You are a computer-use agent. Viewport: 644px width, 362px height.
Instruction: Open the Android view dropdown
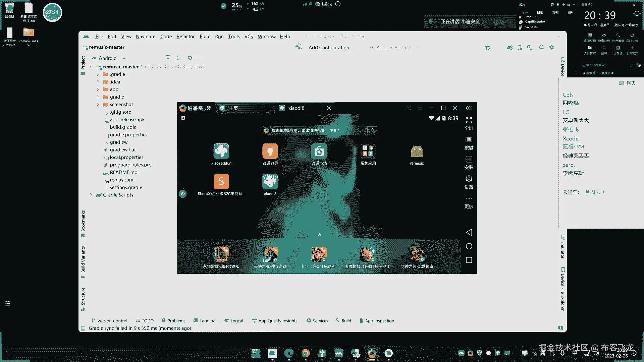[x=124, y=58]
